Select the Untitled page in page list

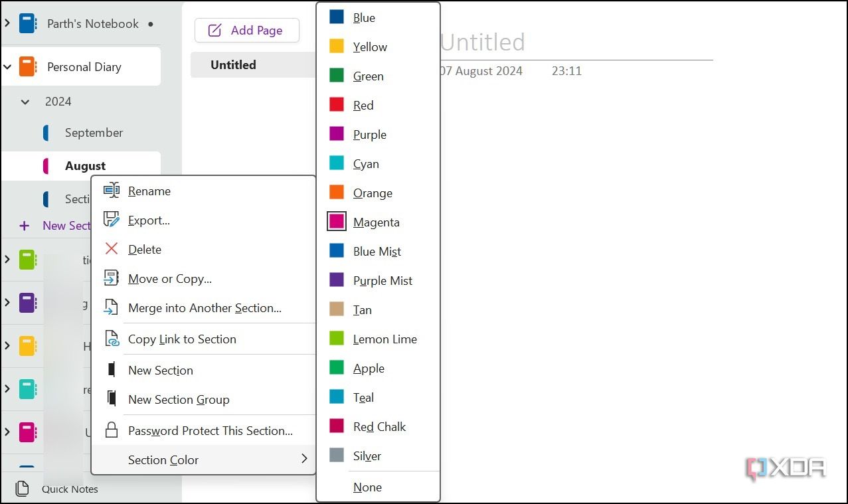click(253, 64)
